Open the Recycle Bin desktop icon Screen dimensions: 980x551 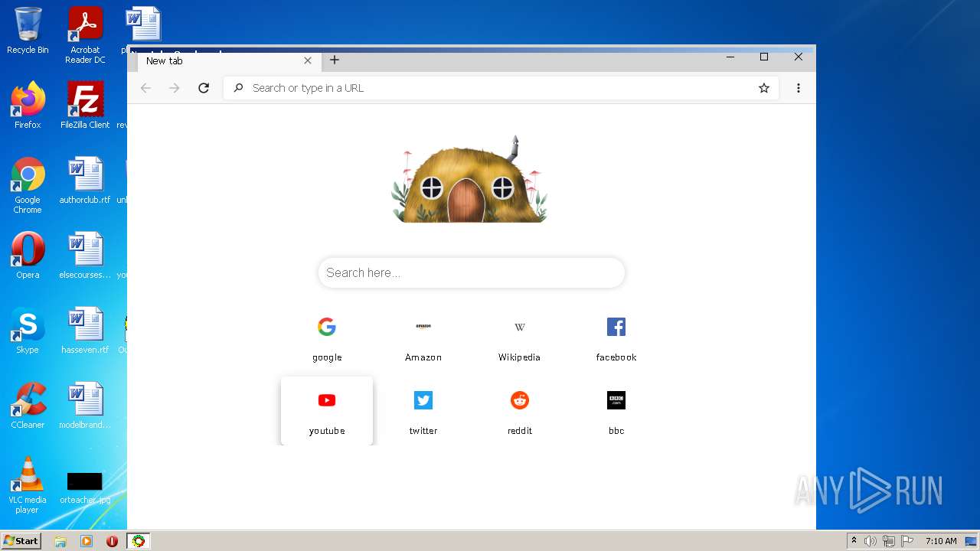click(x=28, y=31)
